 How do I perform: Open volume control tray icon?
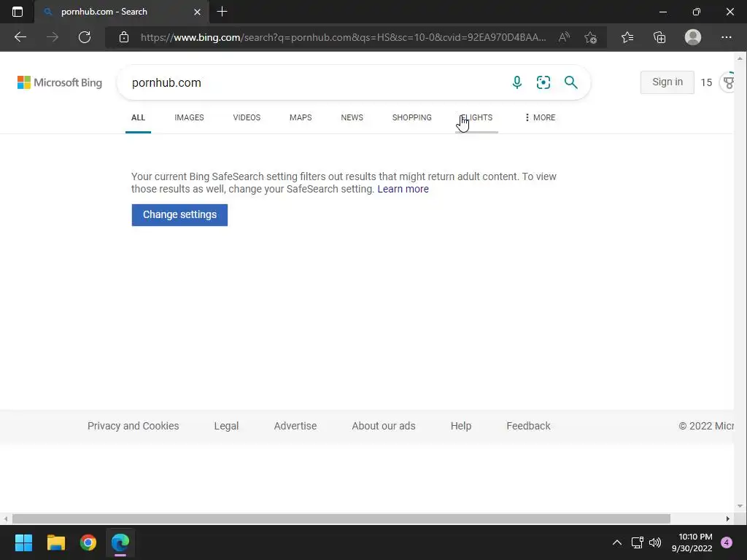pyautogui.click(x=655, y=542)
